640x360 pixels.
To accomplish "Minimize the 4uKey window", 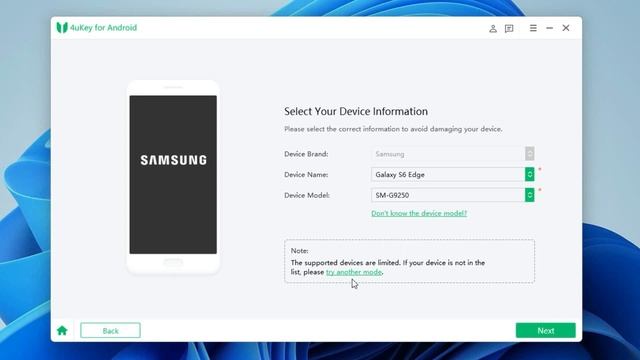I will 549,28.
